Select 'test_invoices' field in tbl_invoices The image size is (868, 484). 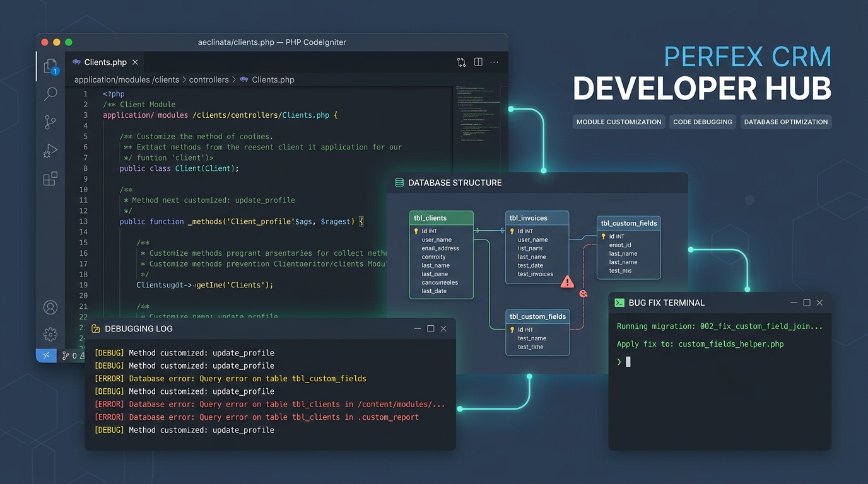click(536, 274)
